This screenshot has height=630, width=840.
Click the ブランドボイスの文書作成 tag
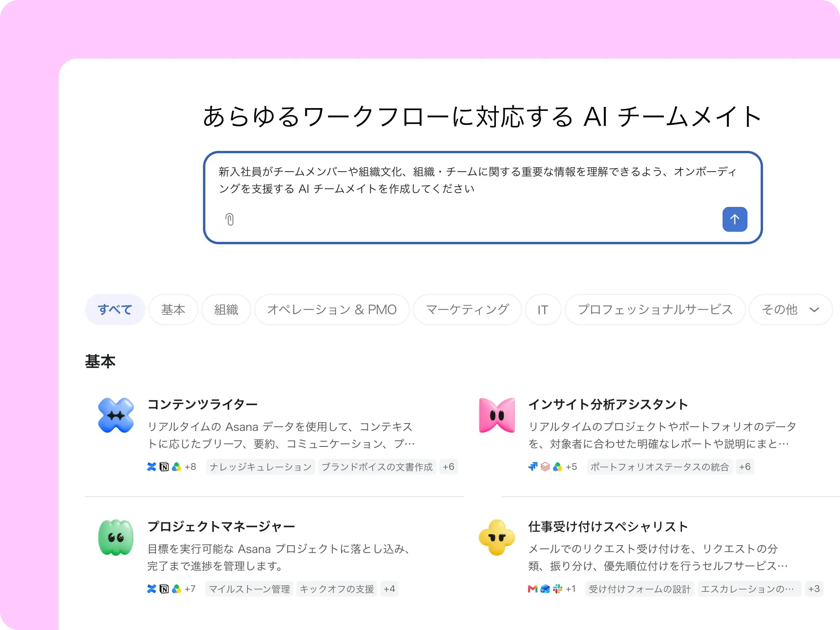377,467
